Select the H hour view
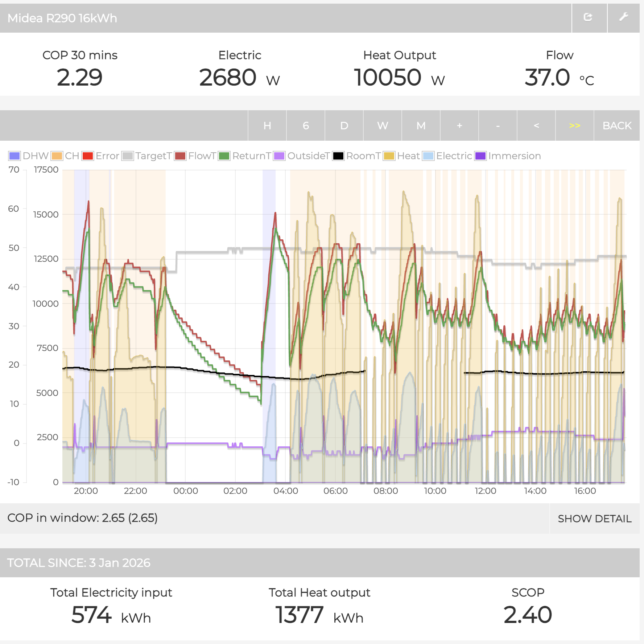Viewport: 644px width, 644px height. click(x=267, y=125)
